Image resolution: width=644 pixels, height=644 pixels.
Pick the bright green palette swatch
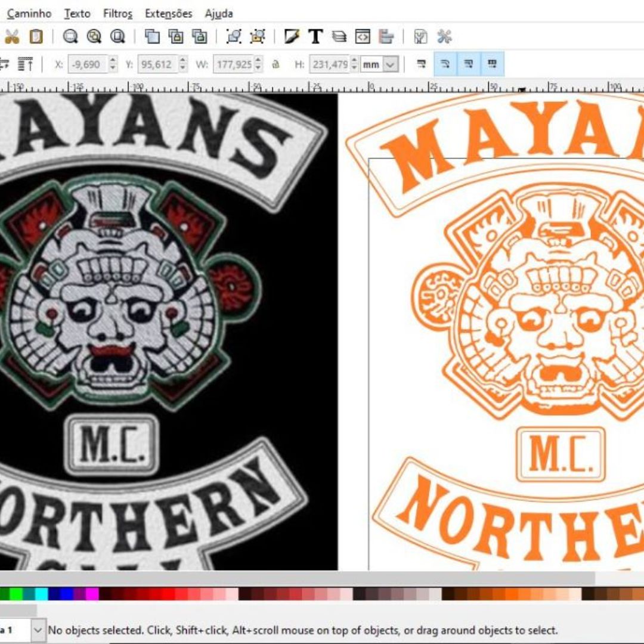[x=16, y=593]
